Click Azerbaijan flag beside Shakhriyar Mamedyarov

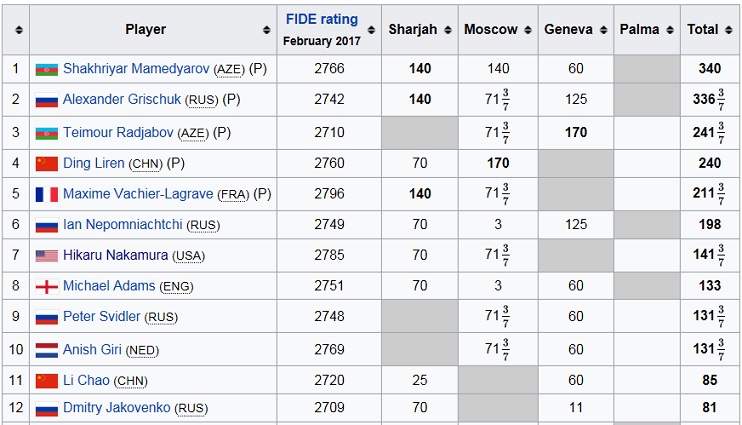pos(46,70)
